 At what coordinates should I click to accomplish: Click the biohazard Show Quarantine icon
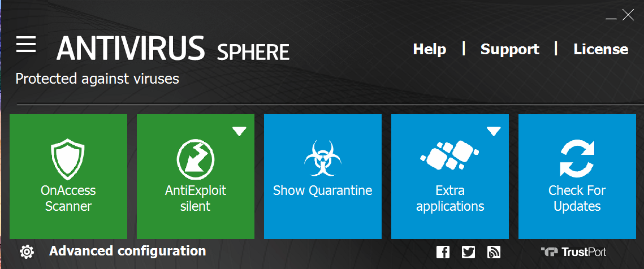click(x=322, y=158)
